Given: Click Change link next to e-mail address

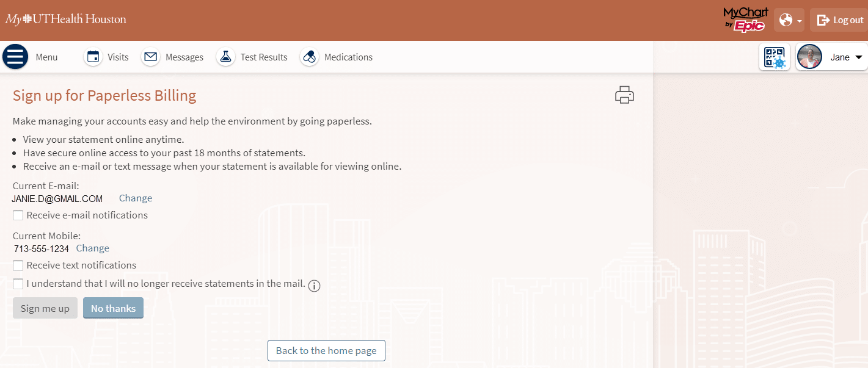Looking at the screenshot, I should pyautogui.click(x=136, y=198).
